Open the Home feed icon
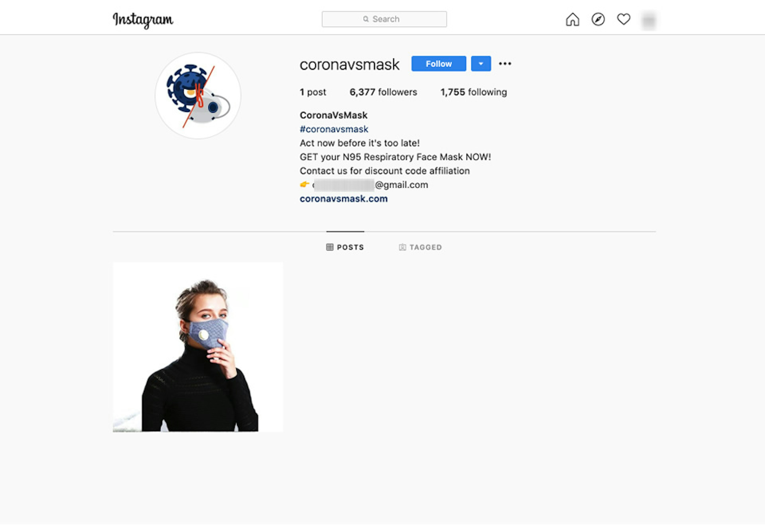 pyautogui.click(x=572, y=19)
